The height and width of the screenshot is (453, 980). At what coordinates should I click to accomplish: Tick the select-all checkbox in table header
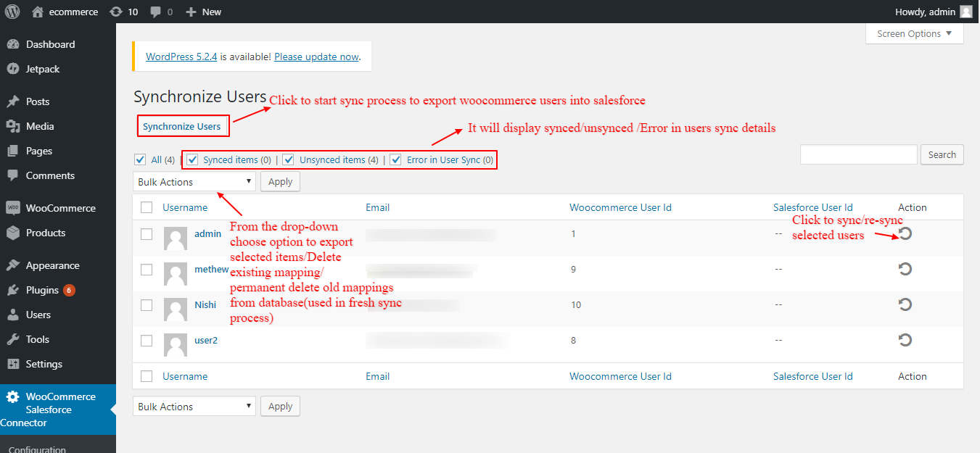(x=147, y=207)
